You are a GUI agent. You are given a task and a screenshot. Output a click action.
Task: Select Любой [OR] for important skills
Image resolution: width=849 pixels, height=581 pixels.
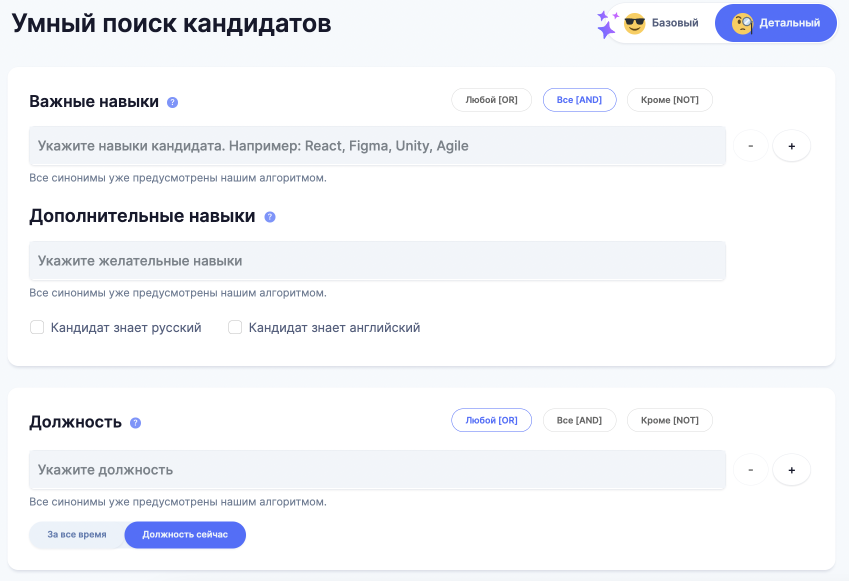pos(492,100)
